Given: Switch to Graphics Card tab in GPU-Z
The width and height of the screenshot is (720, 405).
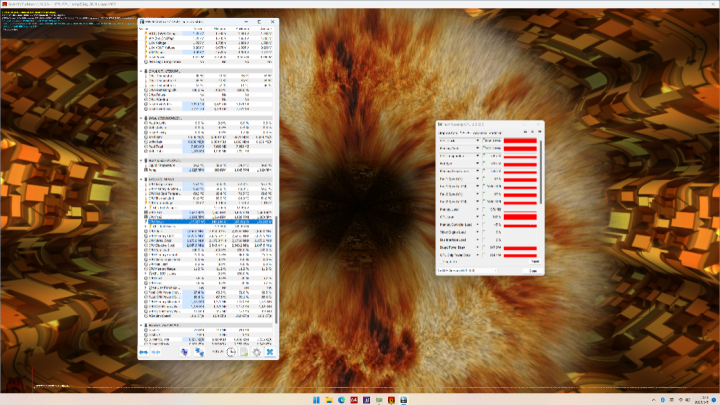Looking at the screenshot, I should coord(448,133).
